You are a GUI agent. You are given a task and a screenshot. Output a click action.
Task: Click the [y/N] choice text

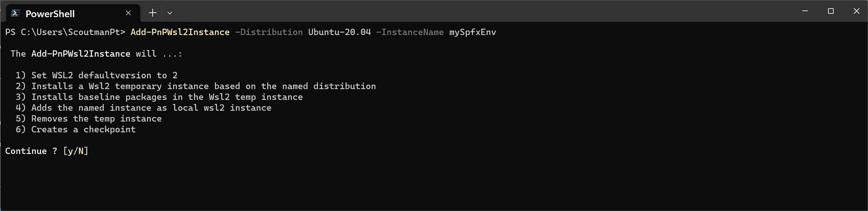tap(76, 151)
